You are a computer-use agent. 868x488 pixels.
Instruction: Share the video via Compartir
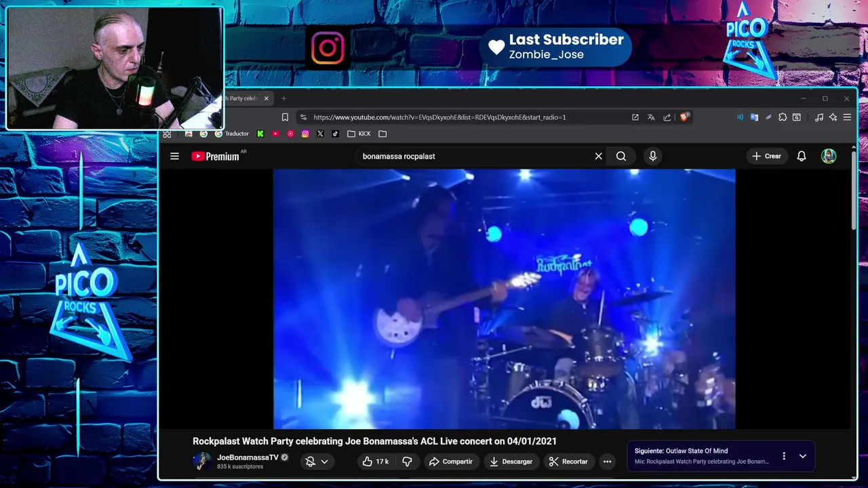(450, 462)
